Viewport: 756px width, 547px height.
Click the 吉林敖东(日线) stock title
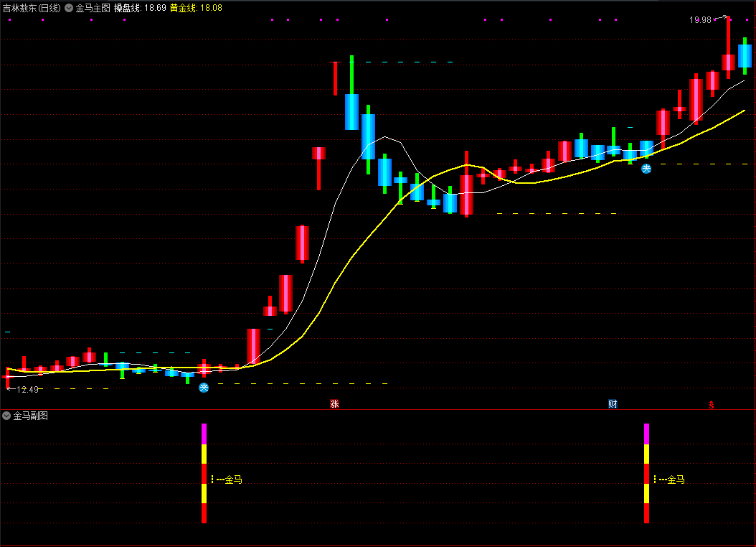[32, 9]
